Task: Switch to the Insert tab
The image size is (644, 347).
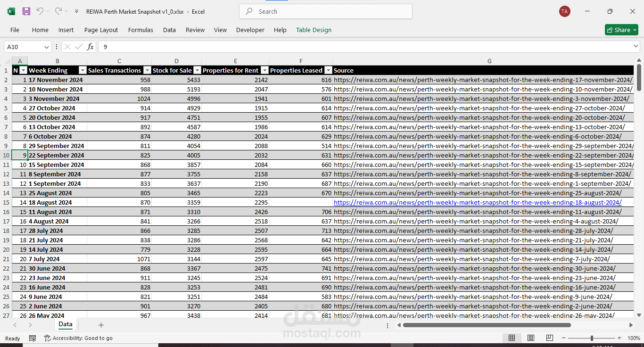Action: pyautogui.click(x=66, y=30)
